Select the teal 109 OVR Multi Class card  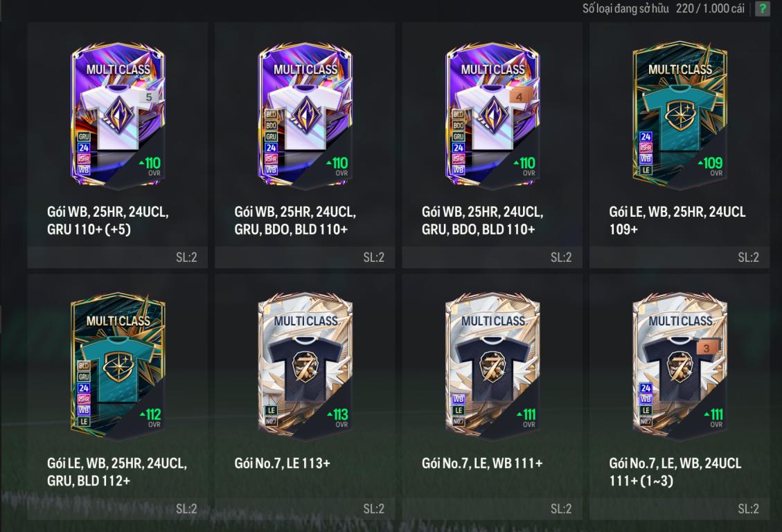pos(679,115)
